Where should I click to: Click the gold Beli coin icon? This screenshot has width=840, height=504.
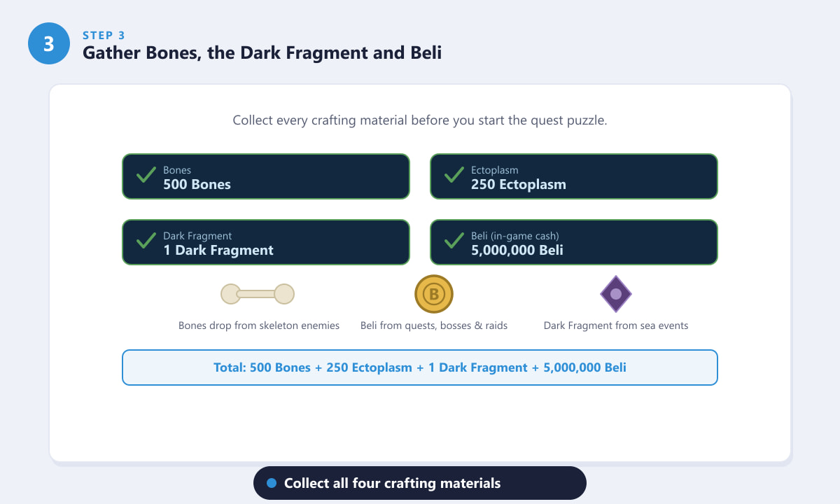434,294
